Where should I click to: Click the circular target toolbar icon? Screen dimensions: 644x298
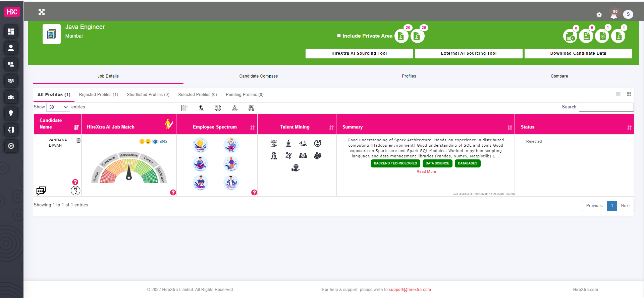(218, 108)
